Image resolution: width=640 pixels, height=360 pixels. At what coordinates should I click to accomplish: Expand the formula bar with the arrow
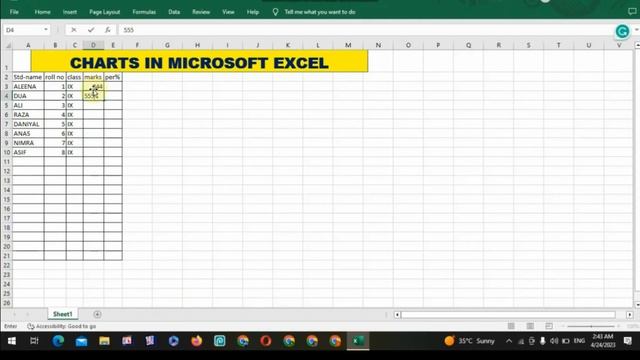click(636, 30)
